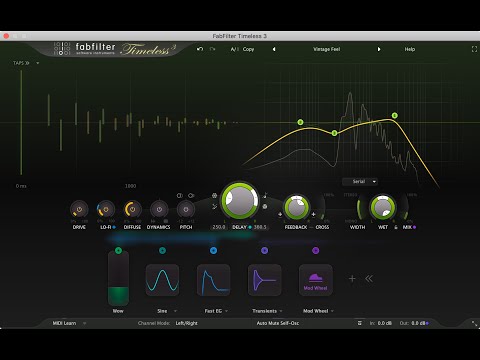Click the blue Fast EG modulation dot

point(214,250)
